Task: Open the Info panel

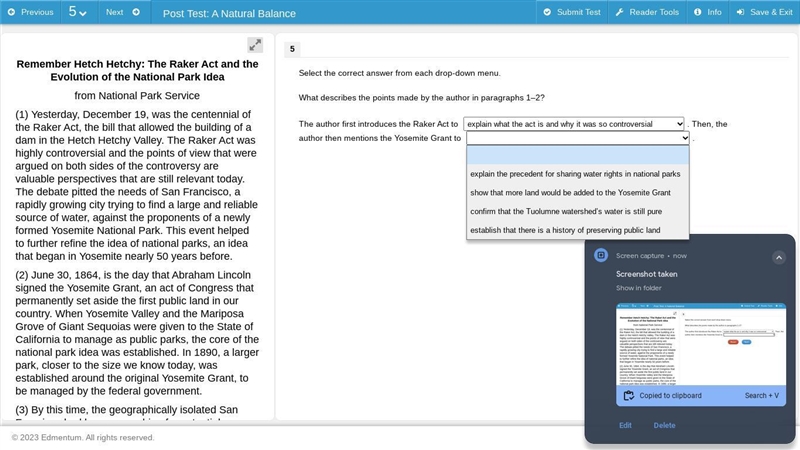Action: [x=707, y=12]
